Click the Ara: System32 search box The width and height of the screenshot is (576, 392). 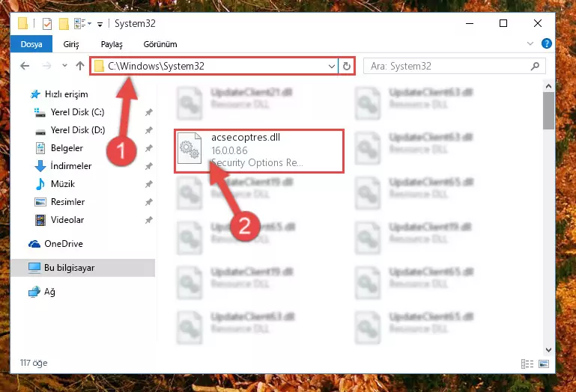pos(454,66)
